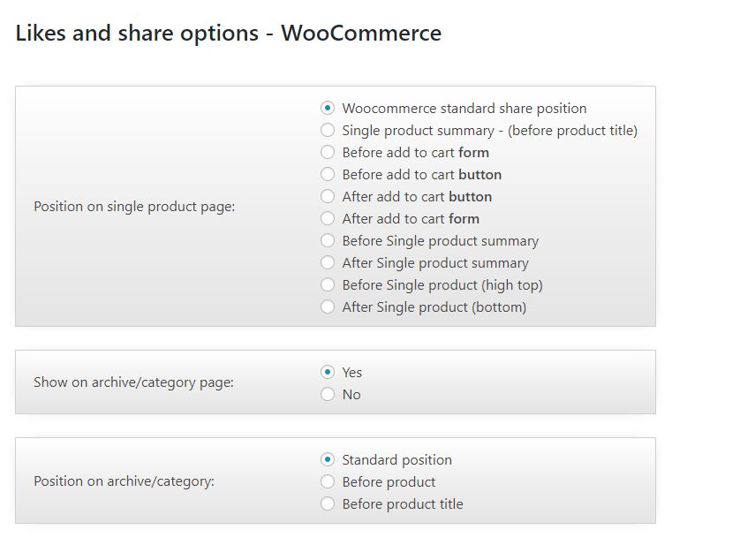The image size is (740, 560).
Task: Click the Position on single product page label
Action: (x=134, y=207)
